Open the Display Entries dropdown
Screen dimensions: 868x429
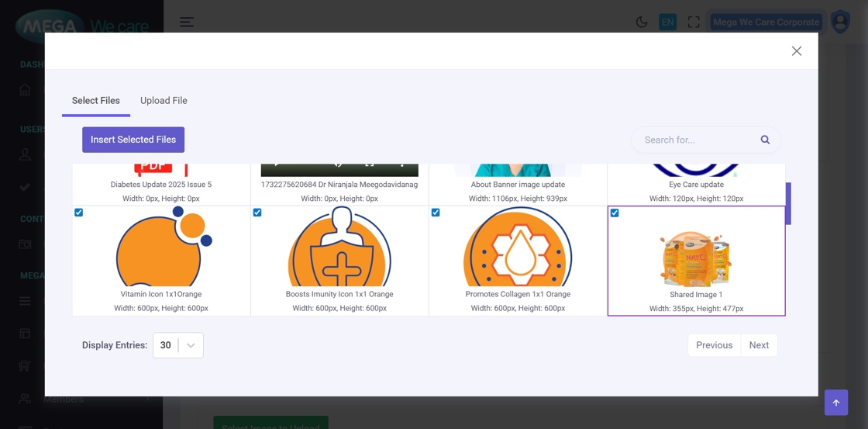pyautogui.click(x=178, y=345)
